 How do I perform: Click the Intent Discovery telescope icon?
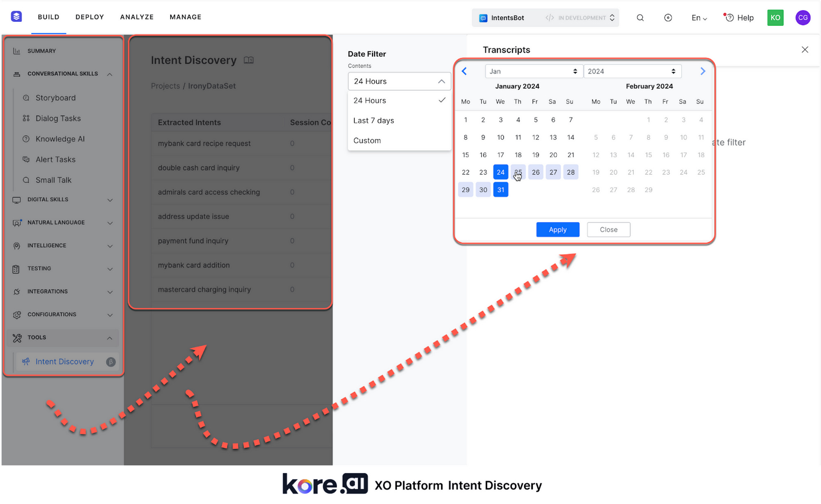[26, 362]
